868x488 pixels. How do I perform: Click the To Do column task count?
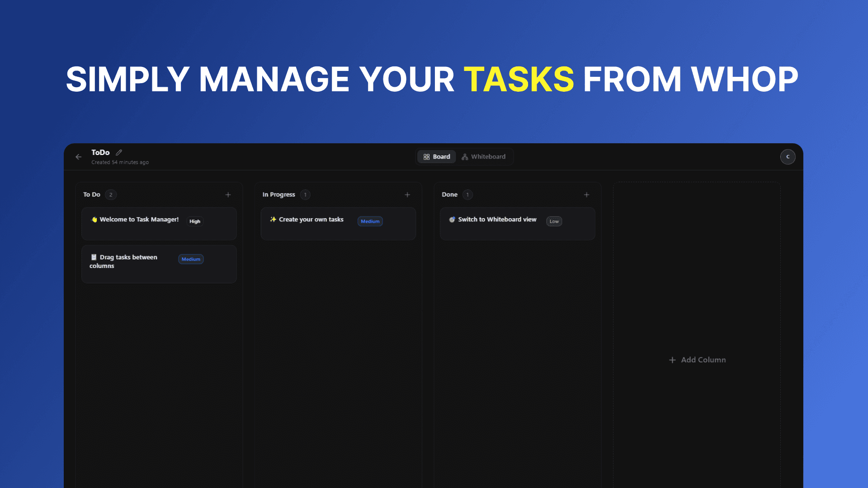(x=111, y=195)
